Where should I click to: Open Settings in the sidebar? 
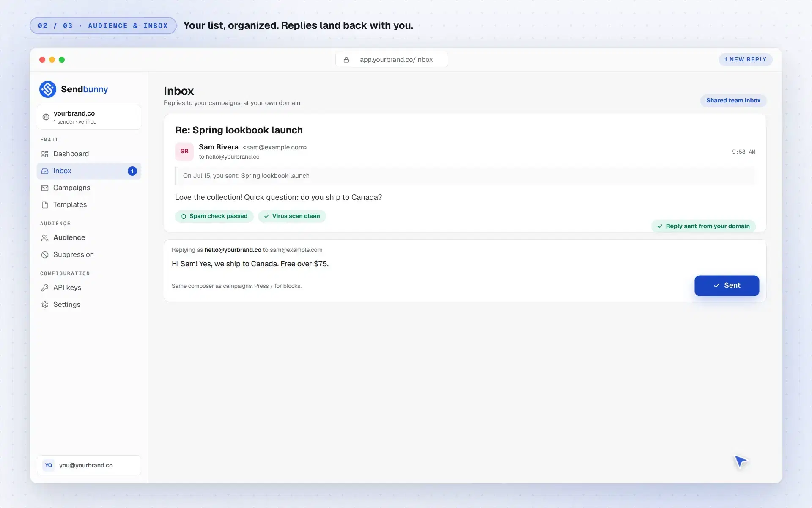89,305
